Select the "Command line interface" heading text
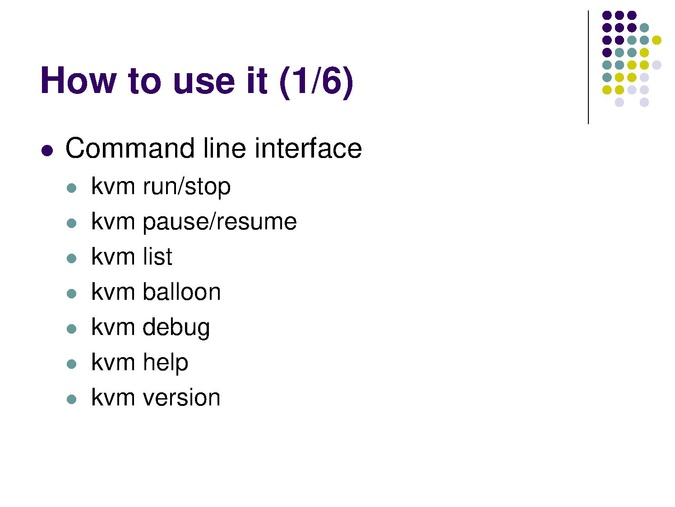 (213, 150)
